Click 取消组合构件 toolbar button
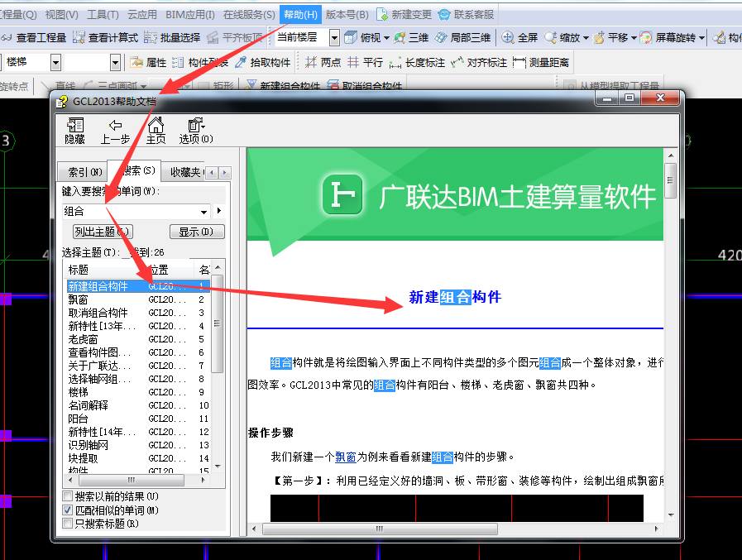This screenshot has height=560, width=742. coord(366,86)
